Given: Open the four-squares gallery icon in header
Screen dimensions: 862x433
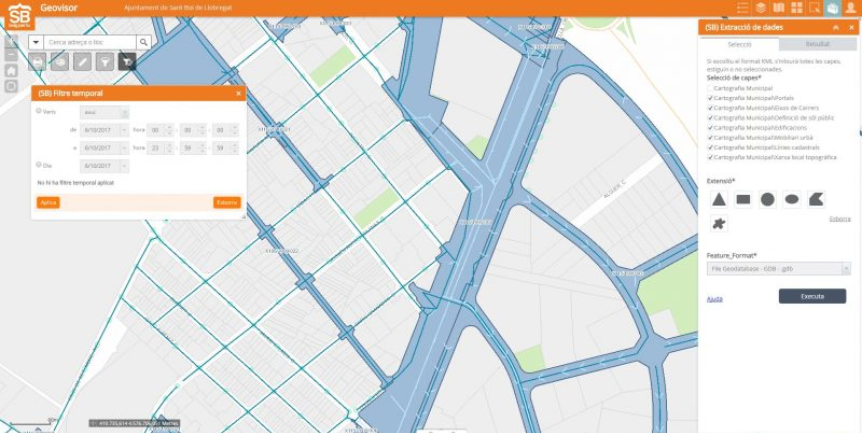Looking at the screenshot, I should tap(797, 8).
